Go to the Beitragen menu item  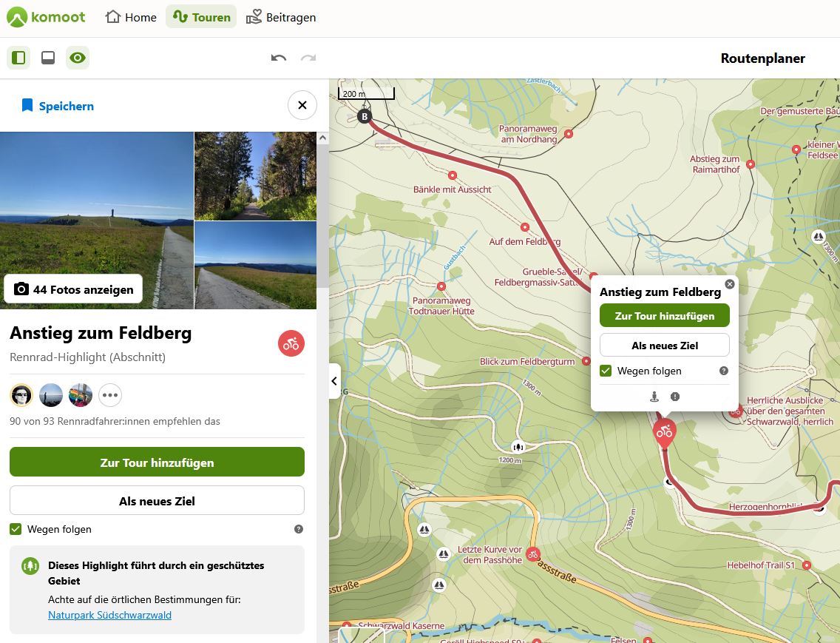point(281,17)
